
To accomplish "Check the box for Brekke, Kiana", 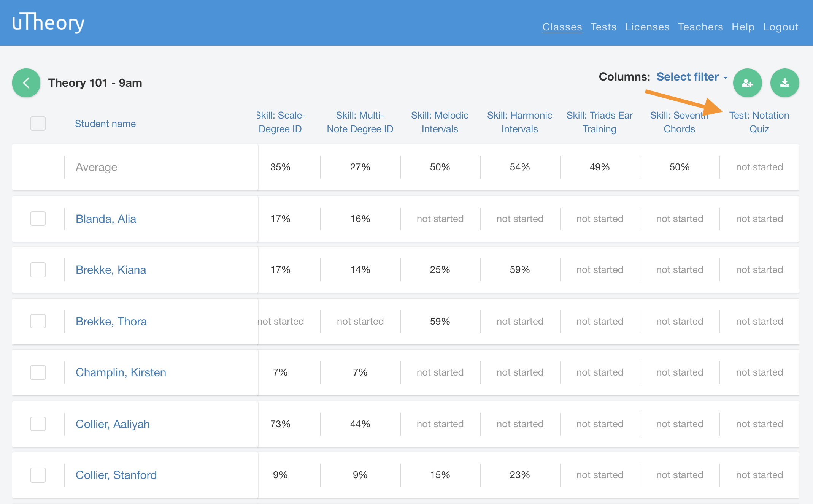I will (x=38, y=270).
